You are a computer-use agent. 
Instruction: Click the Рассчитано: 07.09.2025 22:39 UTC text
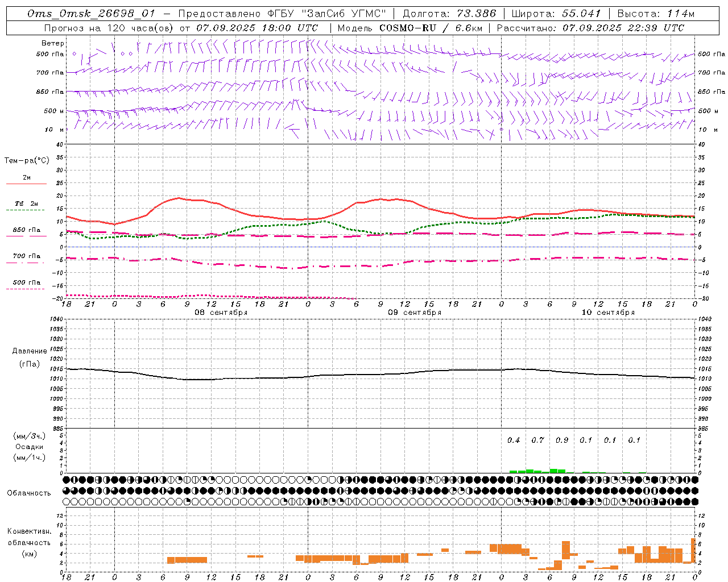coord(590,28)
